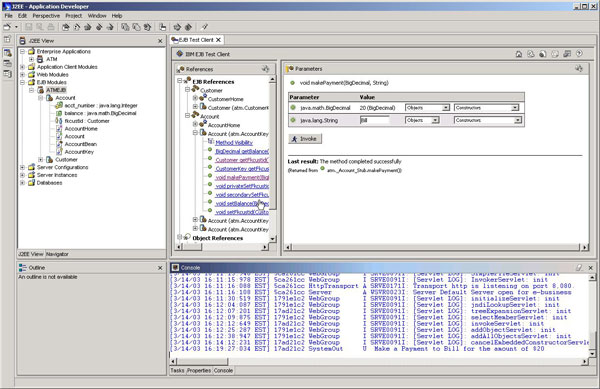Screen dimensions: 600x389
Task: Switch to the Tasks tab
Action: click(x=177, y=371)
